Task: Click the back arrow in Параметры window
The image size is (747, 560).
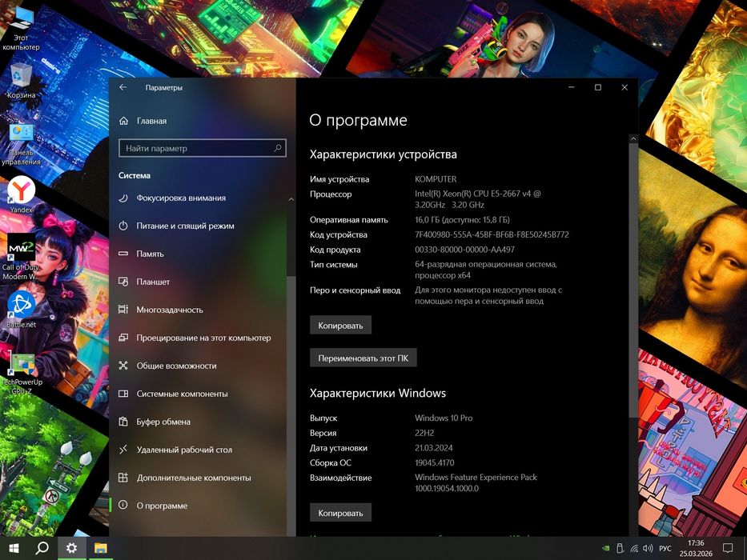Action: (123, 87)
